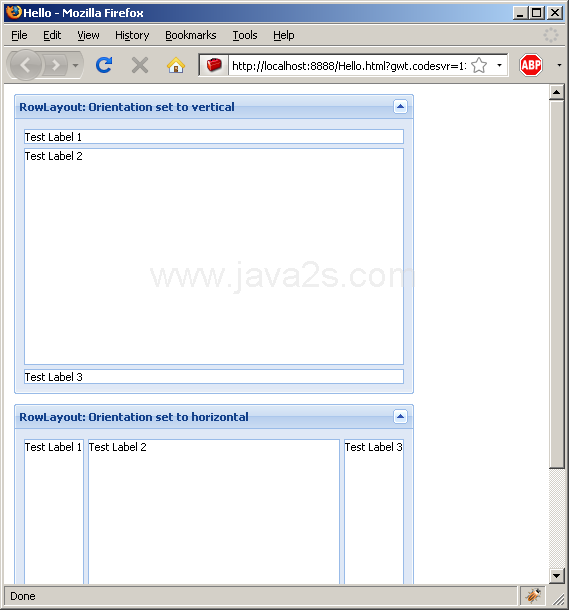Open the URL bar history dropdown
This screenshot has height=610, width=569.
click(499, 65)
